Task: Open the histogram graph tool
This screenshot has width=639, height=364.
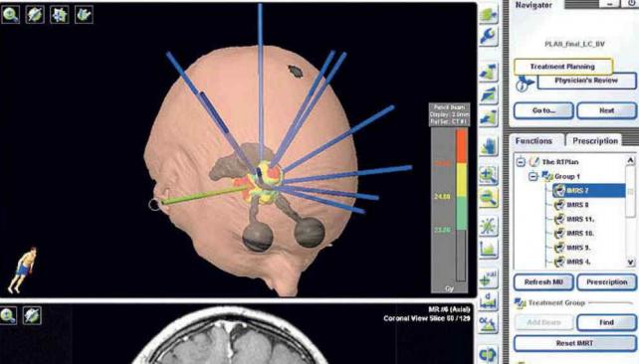Action: pos(489,249)
